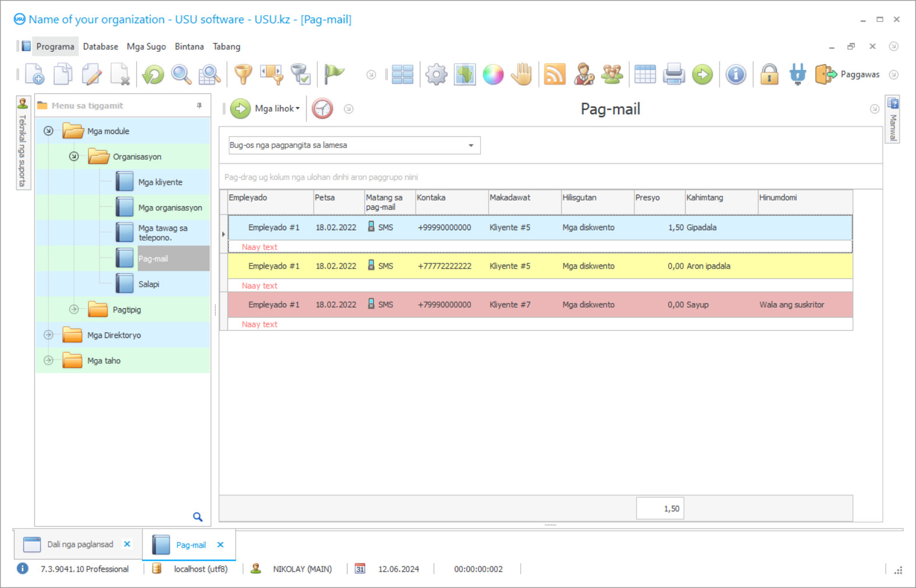This screenshot has height=588, width=916.
Task: Expand the Mga Direktoryo tree folder
Action: tap(48, 335)
